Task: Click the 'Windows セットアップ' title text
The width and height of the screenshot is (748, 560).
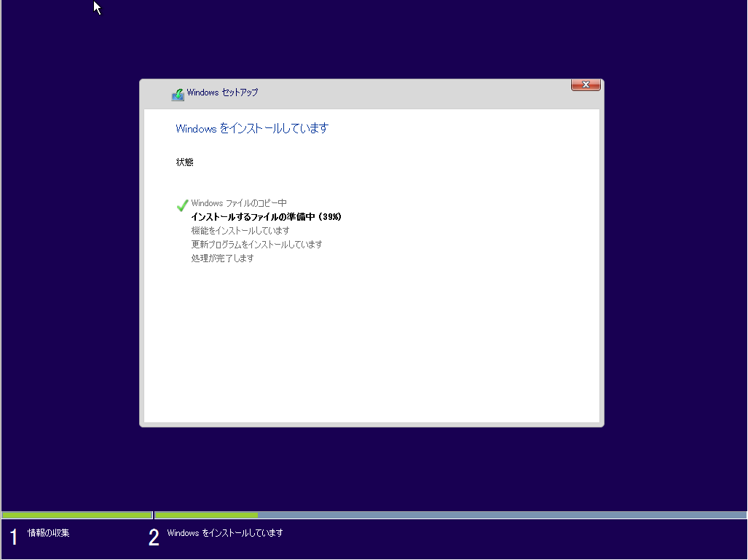Action: click(x=222, y=92)
